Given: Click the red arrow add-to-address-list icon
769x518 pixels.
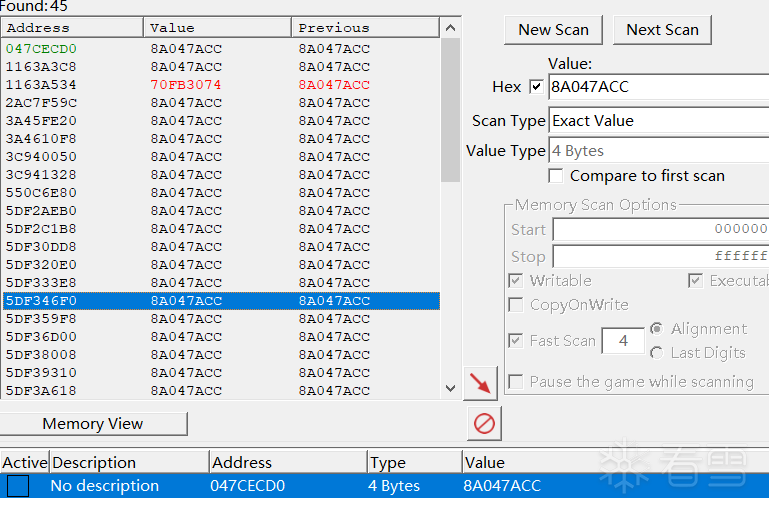Looking at the screenshot, I should click(x=480, y=383).
